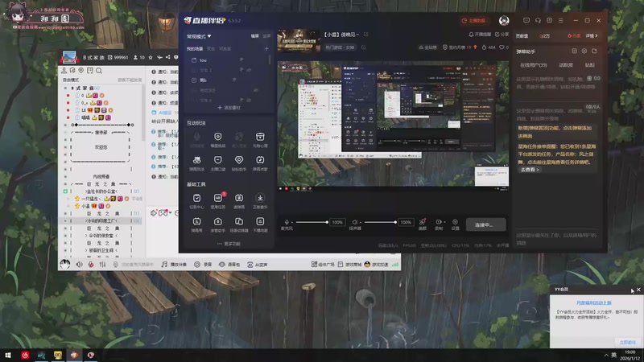Toggle the flag on the third scene item
This screenshot has height=362, width=644.
[x=234, y=80]
